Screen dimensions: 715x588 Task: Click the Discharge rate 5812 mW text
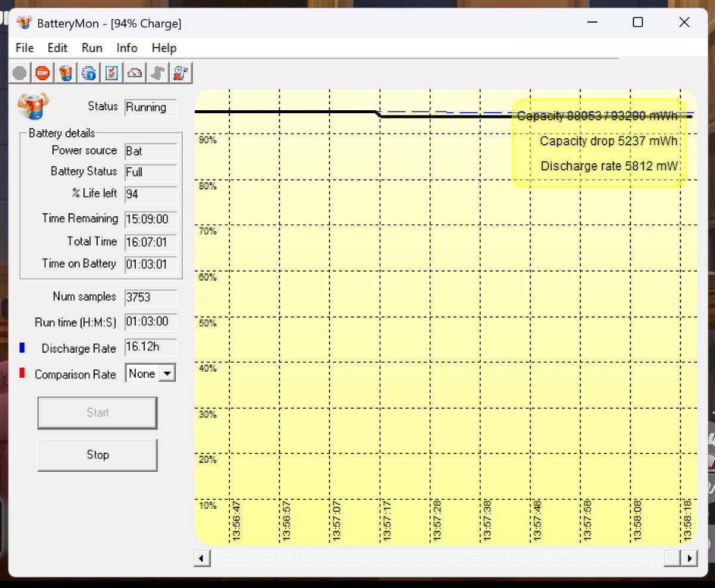point(609,166)
